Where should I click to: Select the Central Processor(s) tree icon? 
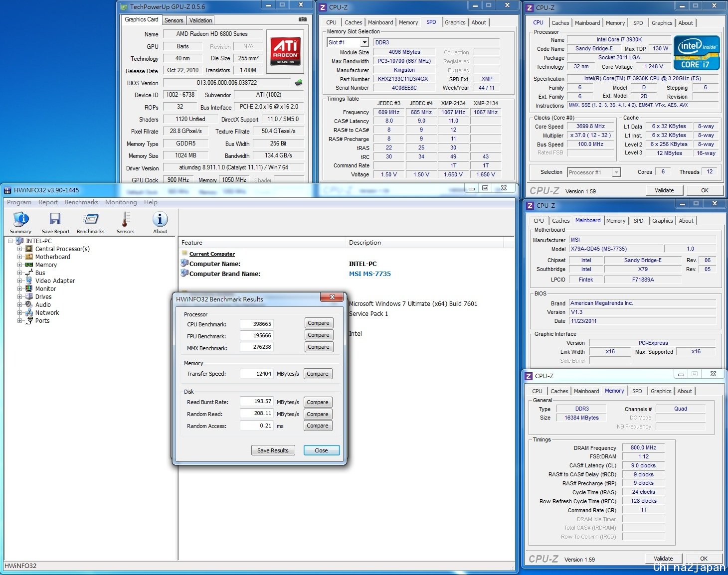click(29, 249)
